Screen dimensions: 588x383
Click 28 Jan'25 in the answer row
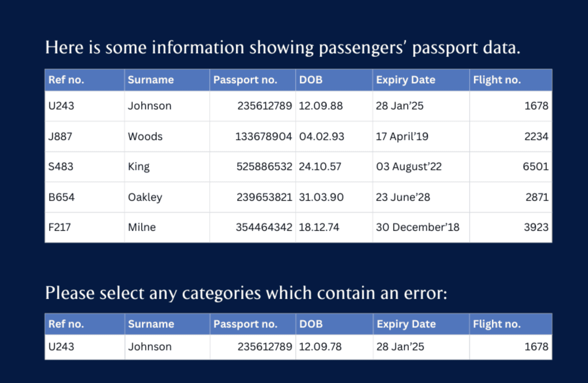400,347
